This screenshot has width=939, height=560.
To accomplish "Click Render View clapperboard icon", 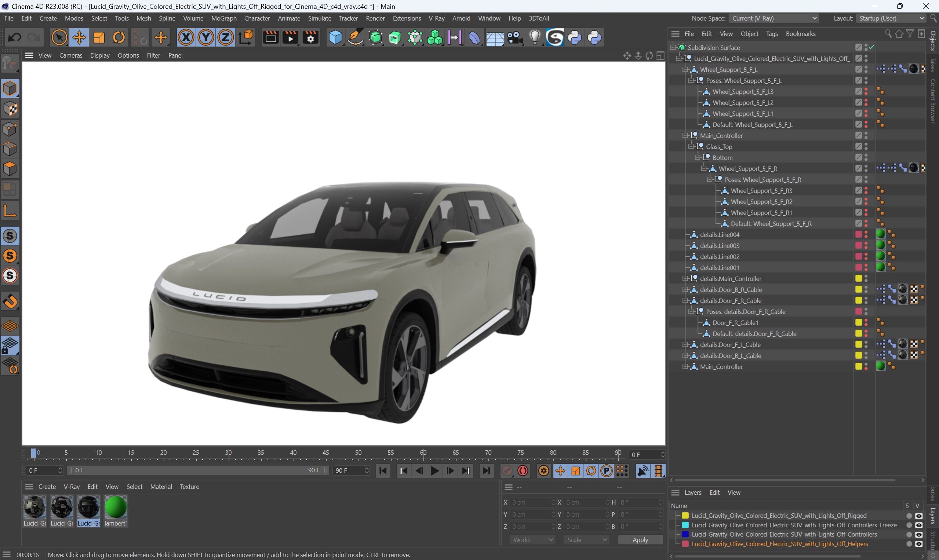I will pos(271,37).
